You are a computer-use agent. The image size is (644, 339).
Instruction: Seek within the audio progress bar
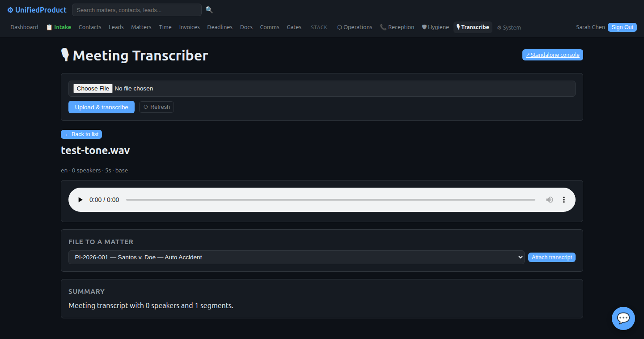(330, 200)
